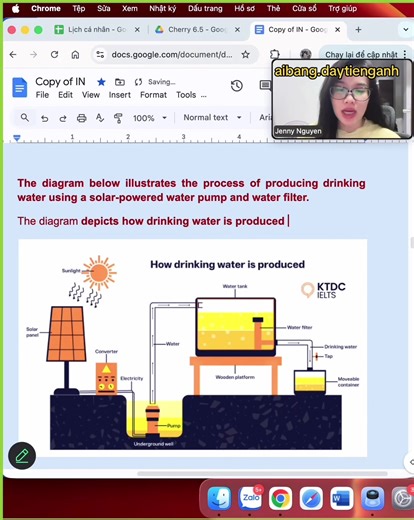The height and width of the screenshot is (520, 414).
Task: Open Dấu trang menu in Chrome
Action: [x=205, y=9]
